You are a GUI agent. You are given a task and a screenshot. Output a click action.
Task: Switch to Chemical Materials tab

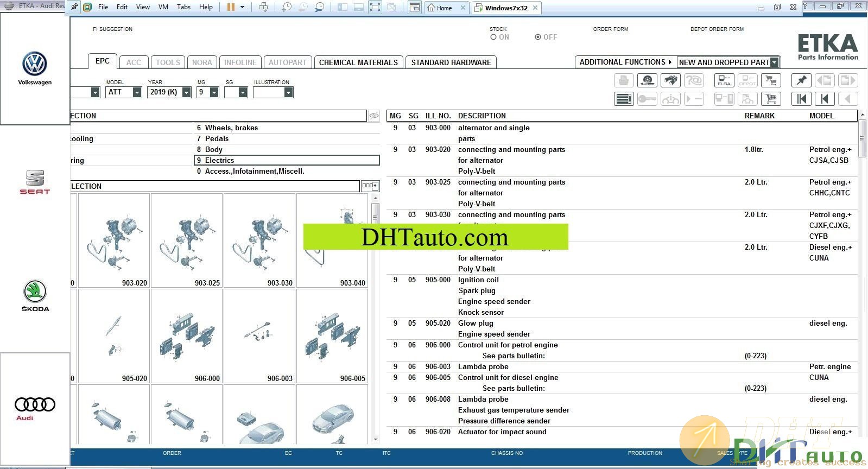(358, 62)
